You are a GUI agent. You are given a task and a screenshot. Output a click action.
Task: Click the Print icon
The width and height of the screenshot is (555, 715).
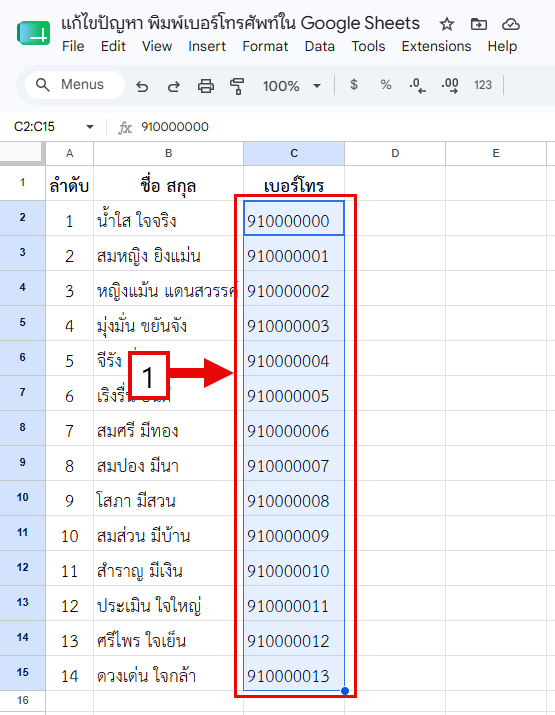[x=206, y=86]
